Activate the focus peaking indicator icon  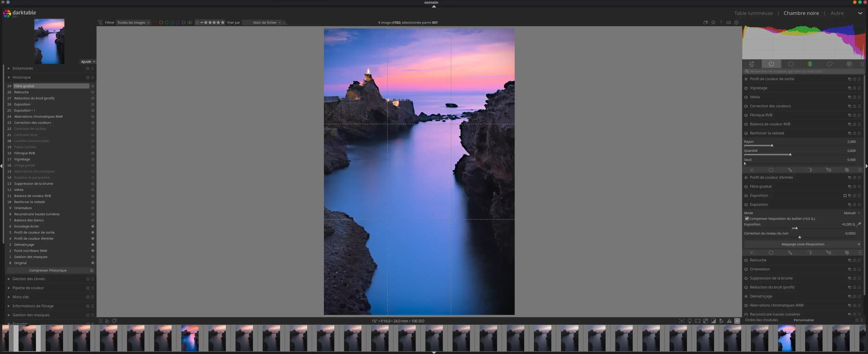click(682, 321)
